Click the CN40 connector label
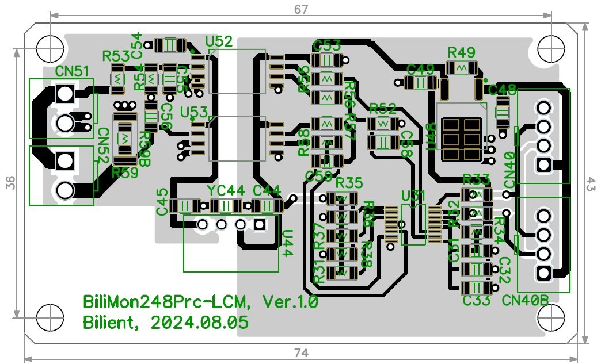 pyautogui.click(x=509, y=170)
